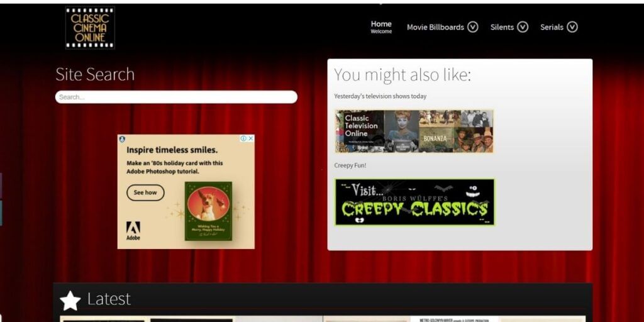Viewport: 644px width, 322px height.
Task: Select the Yesterday's television shows today text
Action: tap(380, 96)
